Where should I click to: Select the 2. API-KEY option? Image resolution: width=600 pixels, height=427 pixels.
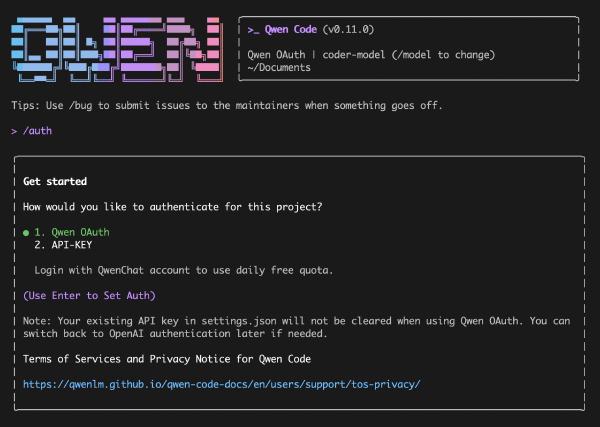click(63, 245)
